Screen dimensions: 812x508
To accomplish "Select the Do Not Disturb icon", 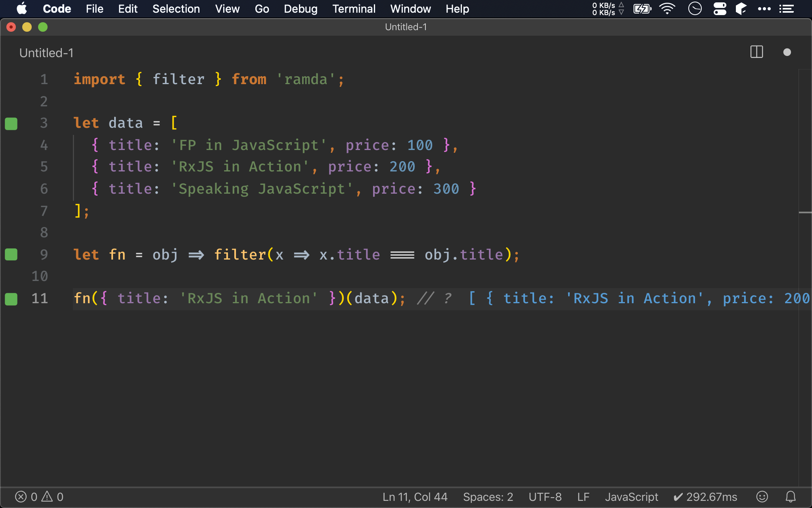I will coord(696,9).
